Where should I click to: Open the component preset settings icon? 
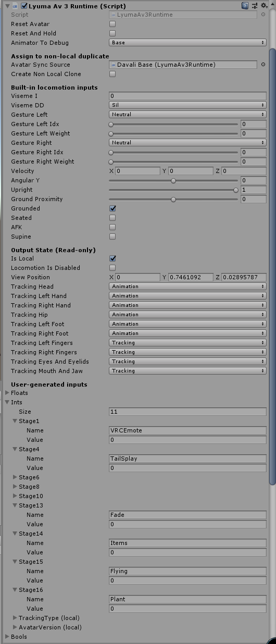click(254, 6)
